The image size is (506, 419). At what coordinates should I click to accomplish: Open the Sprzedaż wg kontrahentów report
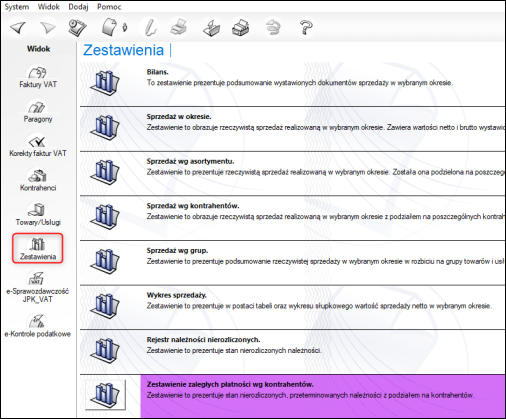pos(193,206)
